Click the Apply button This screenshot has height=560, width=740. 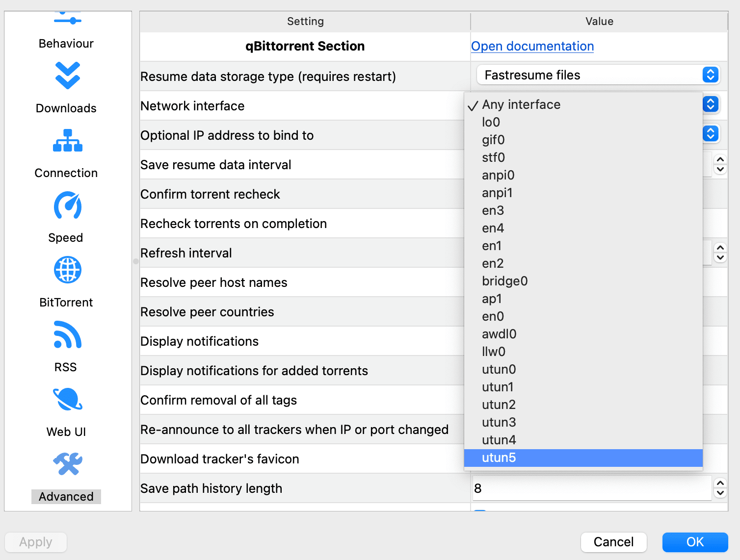(36, 542)
